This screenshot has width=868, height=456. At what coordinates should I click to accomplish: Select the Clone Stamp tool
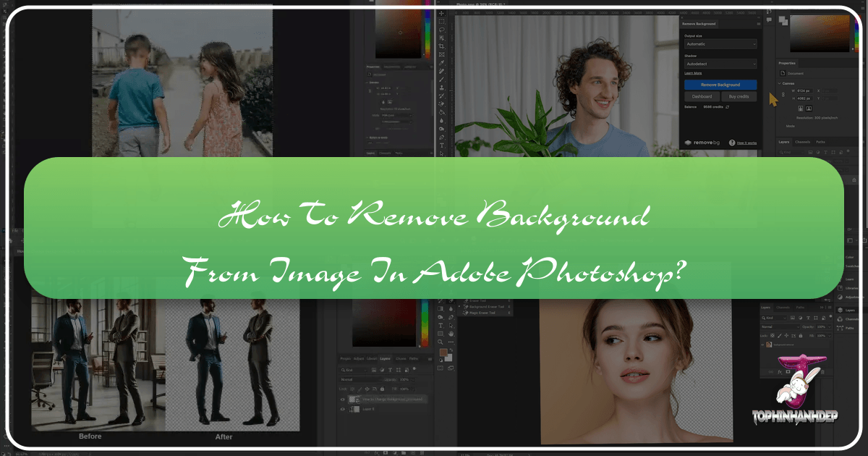point(441,86)
